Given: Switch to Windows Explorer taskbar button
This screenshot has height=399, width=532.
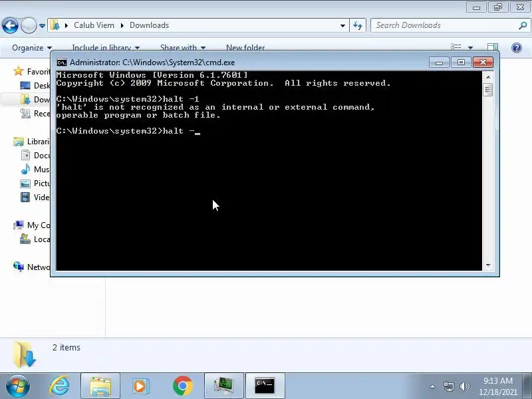Looking at the screenshot, I should click(100, 386).
